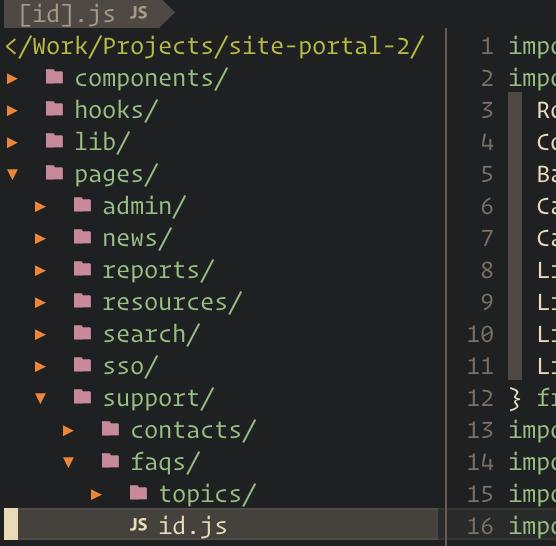Select the topics/ tree label

coord(207,494)
